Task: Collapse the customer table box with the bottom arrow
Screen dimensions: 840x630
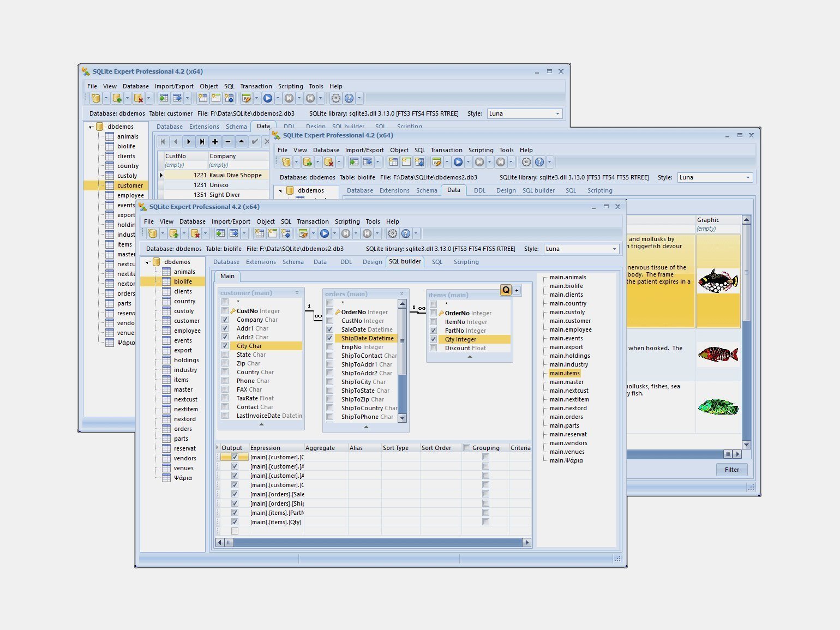Action: (x=261, y=424)
